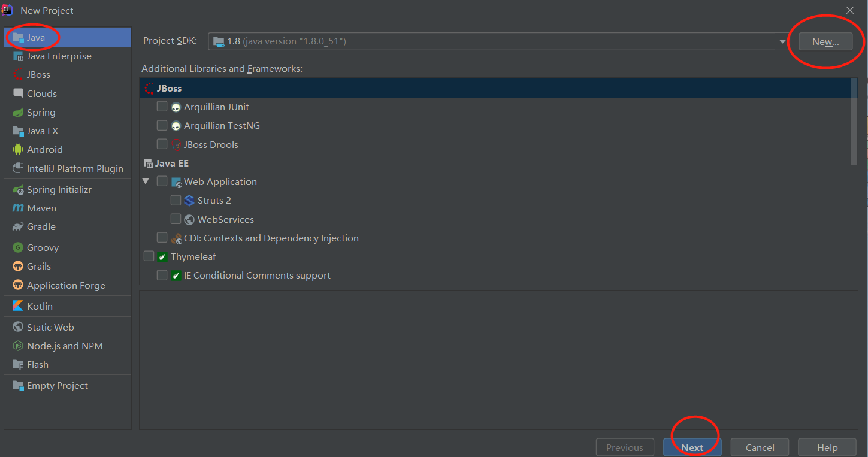
Task: Tick the WebServices checkbox
Action: [176, 219]
